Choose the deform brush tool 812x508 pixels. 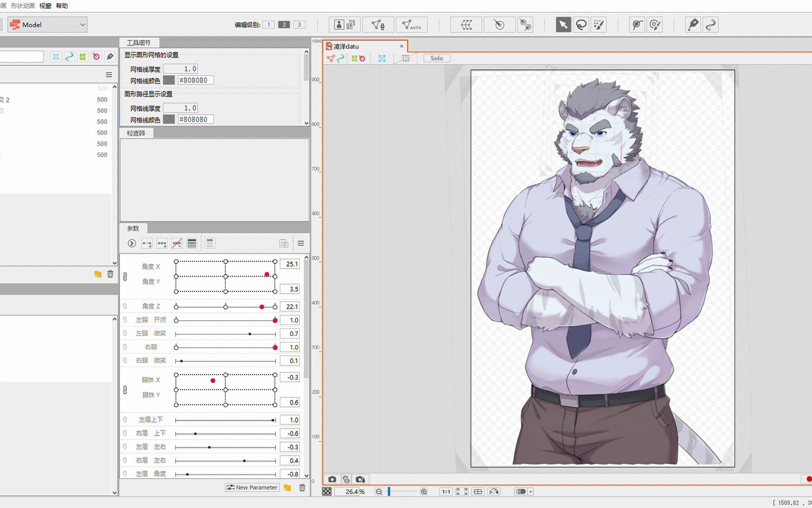coord(637,24)
